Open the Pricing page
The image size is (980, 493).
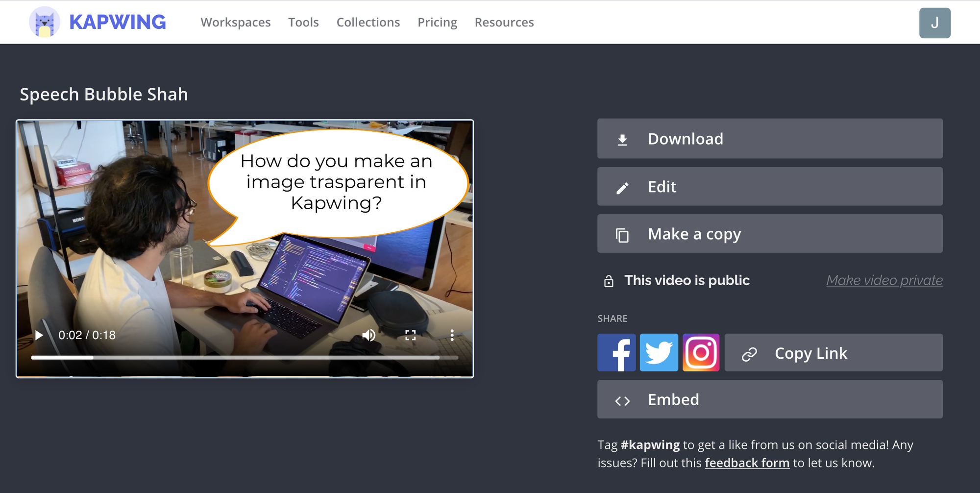[437, 22]
